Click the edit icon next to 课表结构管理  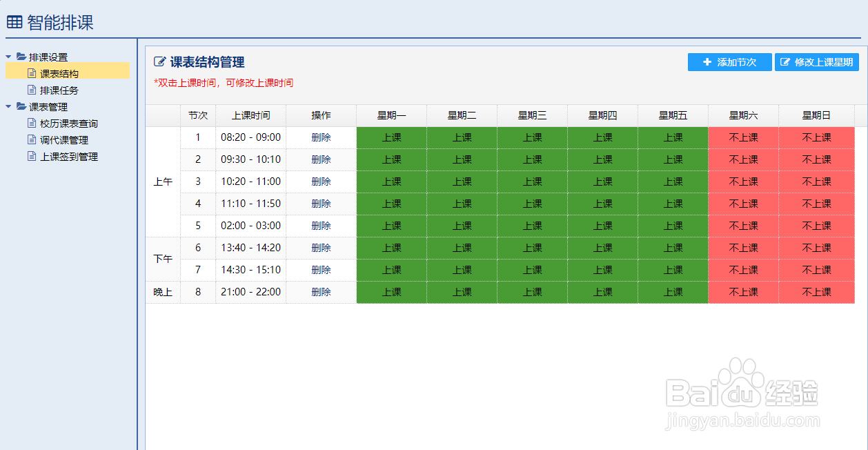coord(159,62)
